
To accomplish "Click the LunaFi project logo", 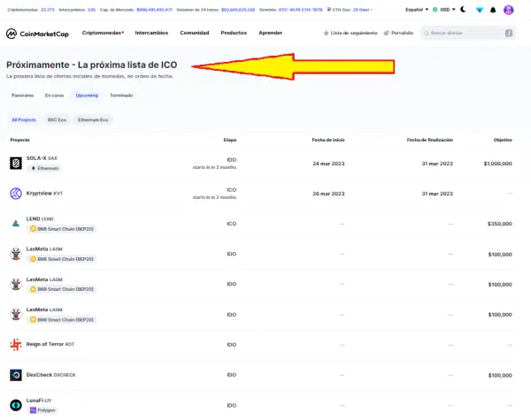I will [16, 405].
